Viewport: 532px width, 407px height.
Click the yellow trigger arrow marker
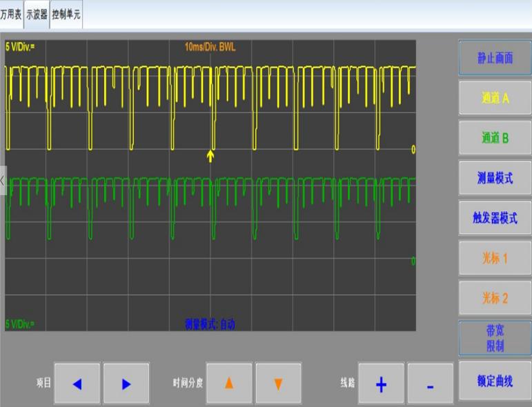tap(210, 156)
